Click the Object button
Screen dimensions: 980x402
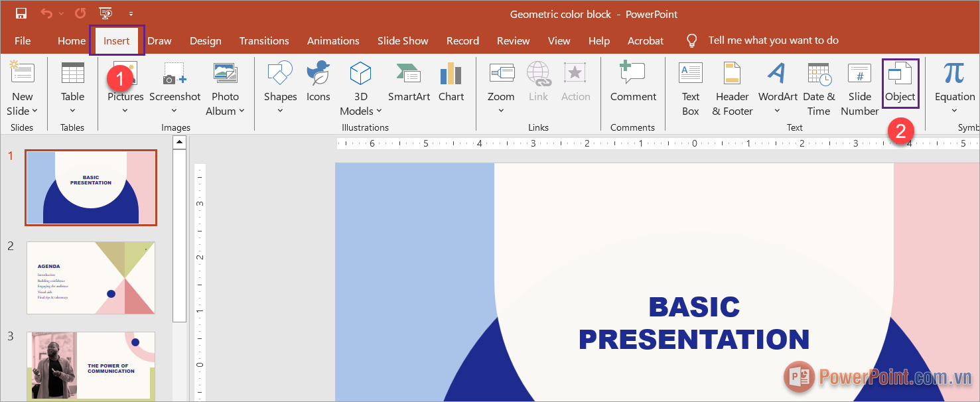click(900, 84)
